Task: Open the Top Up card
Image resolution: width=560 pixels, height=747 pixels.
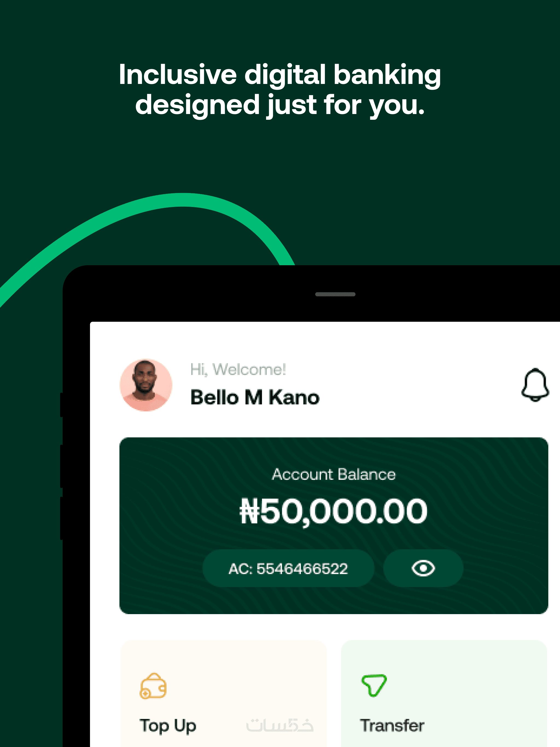Action: coord(224,693)
